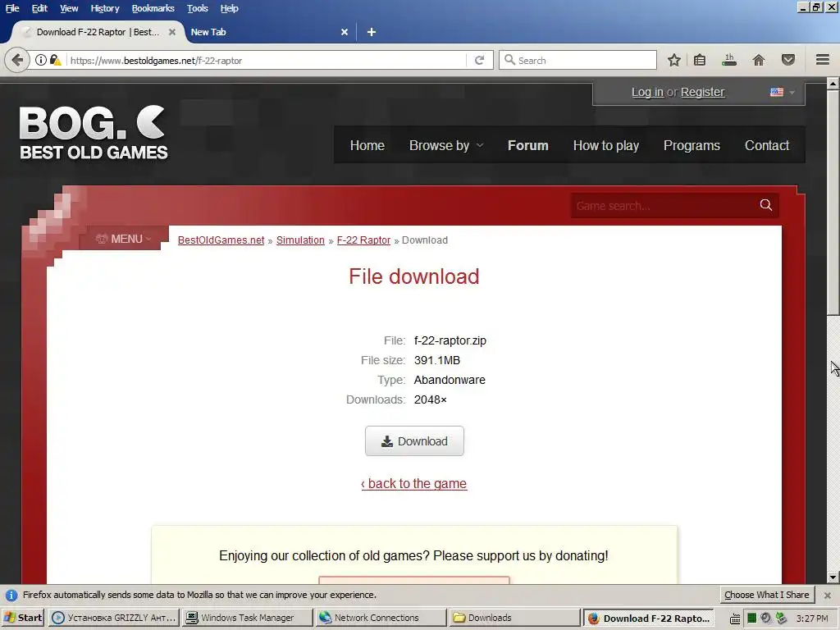Click Choose What I Share button

767,595
